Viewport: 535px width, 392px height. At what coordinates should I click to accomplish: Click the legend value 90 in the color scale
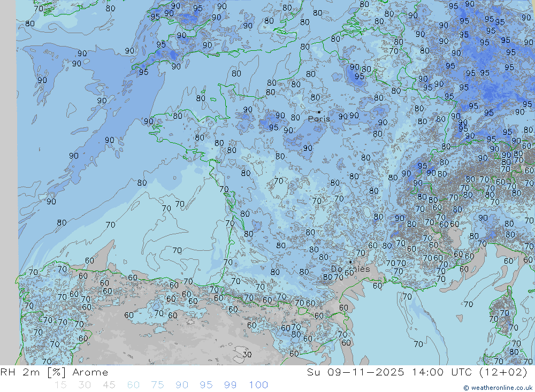(182, 385)
